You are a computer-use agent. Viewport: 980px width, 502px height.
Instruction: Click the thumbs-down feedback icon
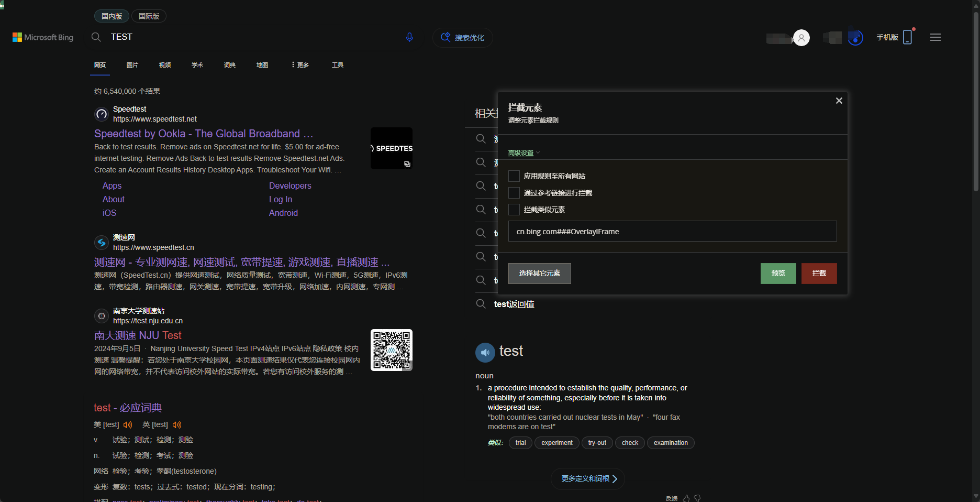tap(697, 498)
